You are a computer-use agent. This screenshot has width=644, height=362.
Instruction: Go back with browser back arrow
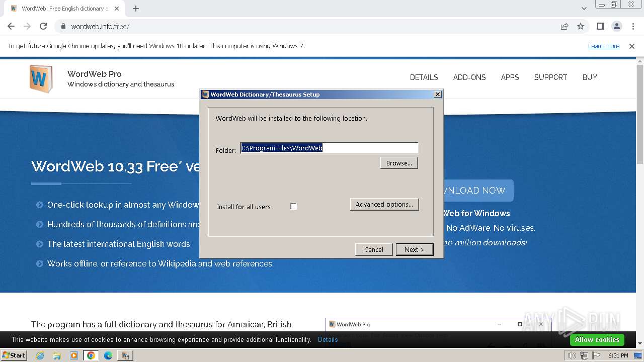point(11,26)
